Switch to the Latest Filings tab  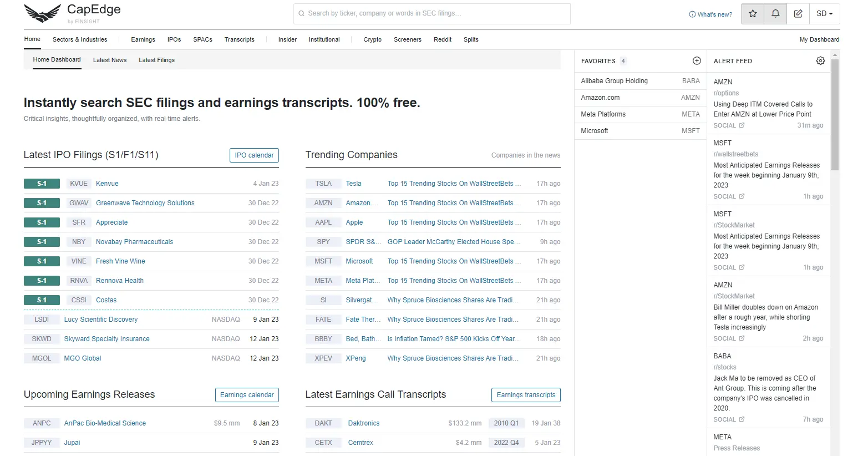click(156, 60)
